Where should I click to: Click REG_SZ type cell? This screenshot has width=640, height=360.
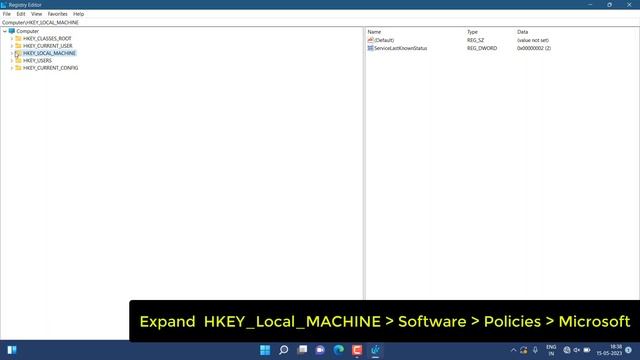click(476, 40)
